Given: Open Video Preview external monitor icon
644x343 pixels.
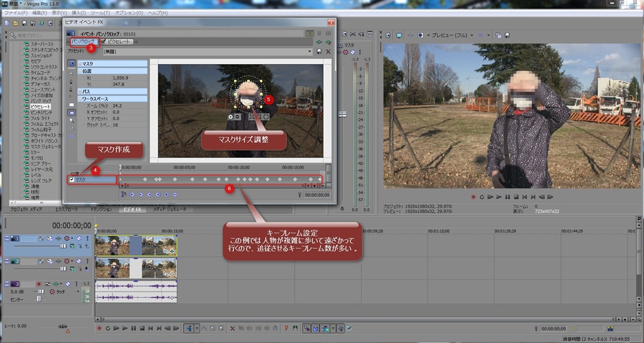Looking at the screenshot, I should pos(399,35).
